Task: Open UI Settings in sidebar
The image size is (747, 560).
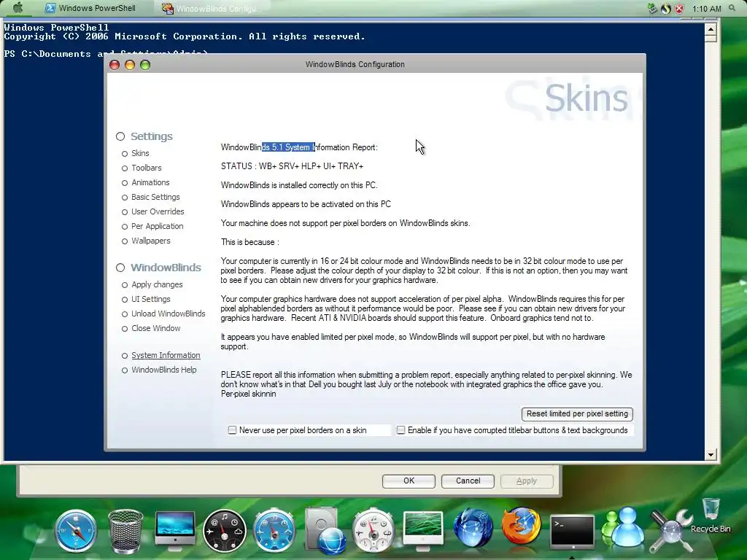Action: 150,299
